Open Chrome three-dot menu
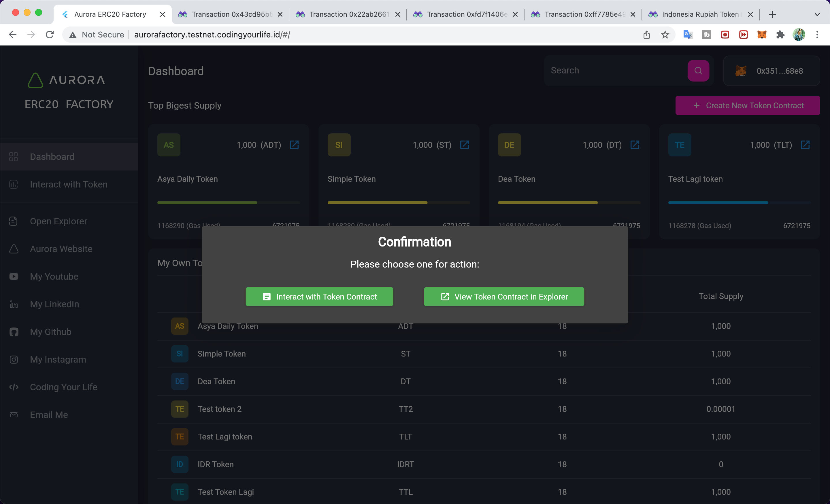830x504 pixels. click(x=817, y=35)
